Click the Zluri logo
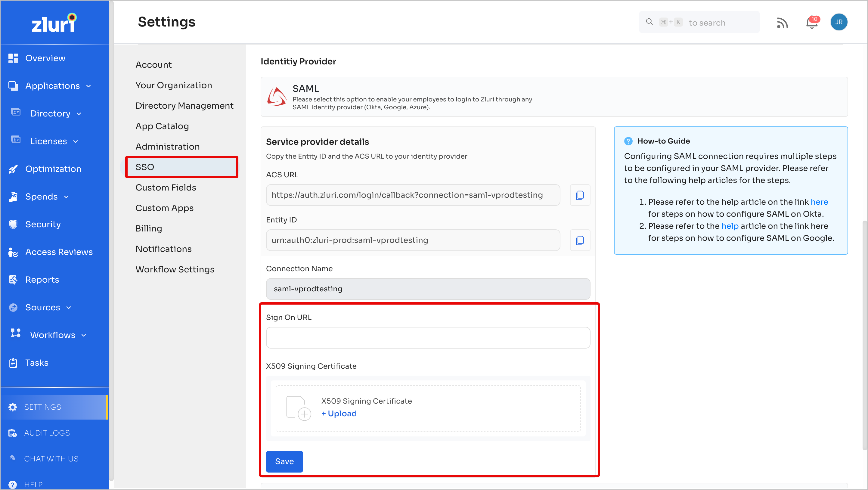Screen dimensions: 868x490 [x=54, y=23]
